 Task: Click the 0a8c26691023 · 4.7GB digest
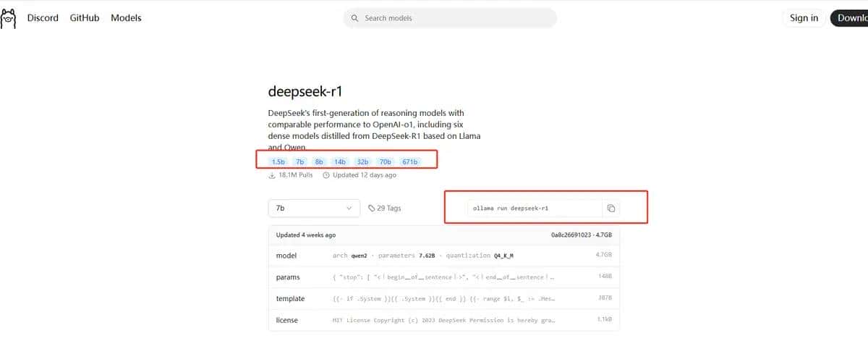582,235
